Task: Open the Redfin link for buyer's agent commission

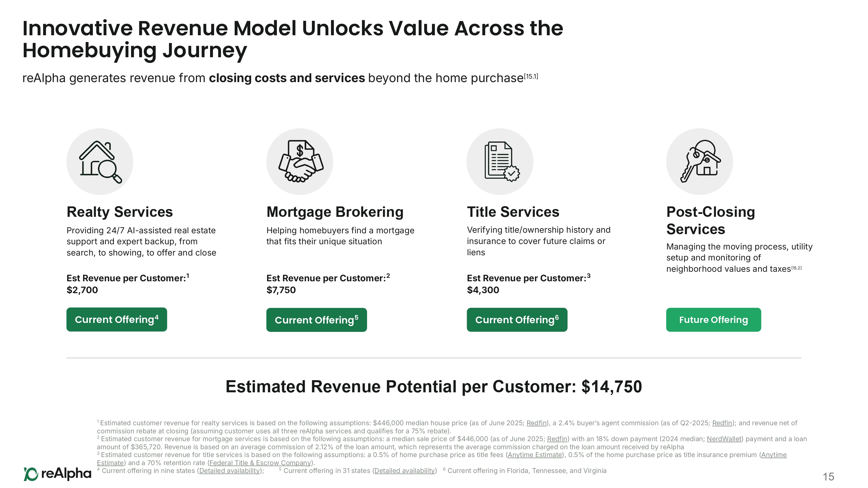Action: click(x=722, y=423)
